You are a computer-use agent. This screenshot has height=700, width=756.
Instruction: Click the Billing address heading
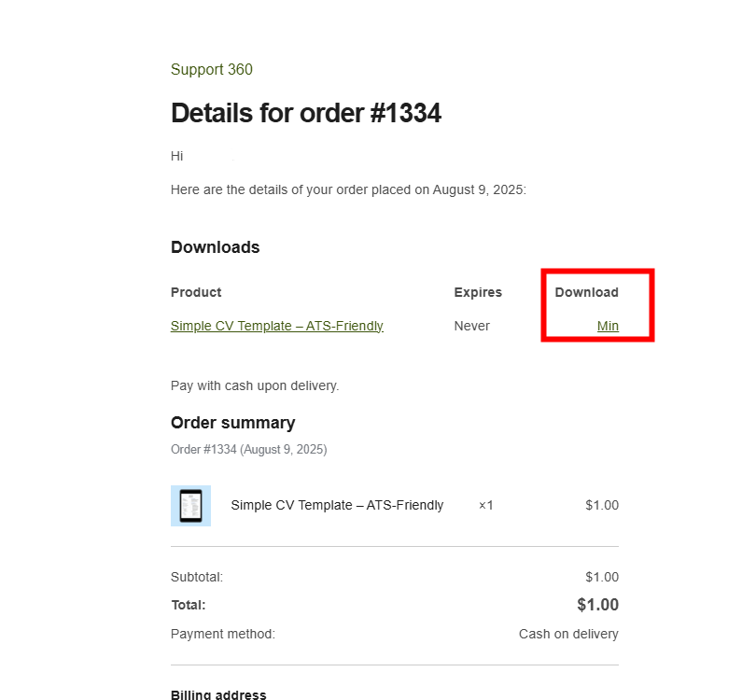(218, 694)
